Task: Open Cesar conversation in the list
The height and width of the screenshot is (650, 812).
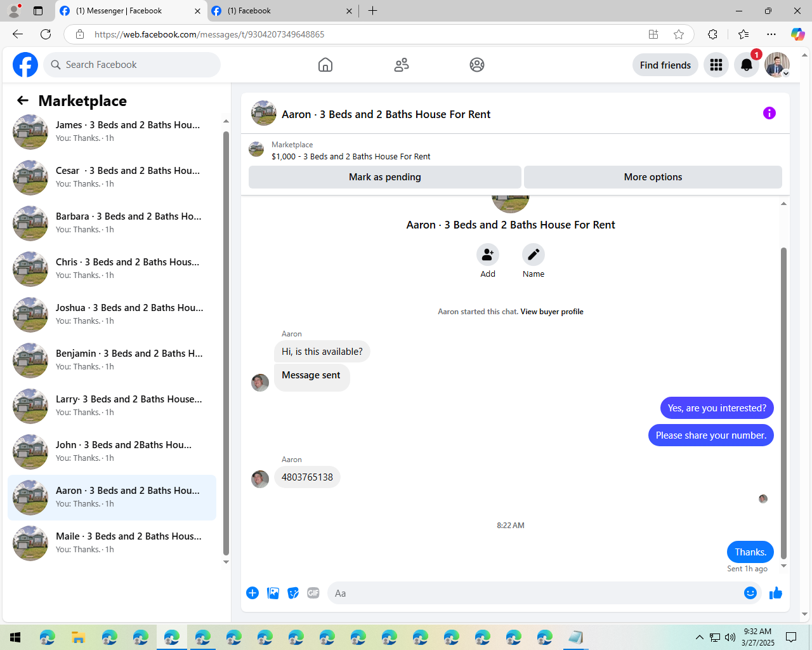Action: click(x=112, y=177)
